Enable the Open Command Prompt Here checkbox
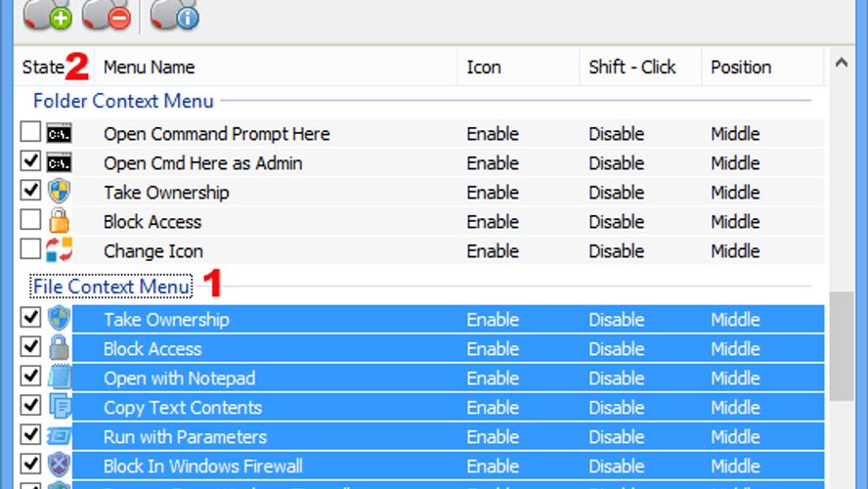 click(30, 132)
